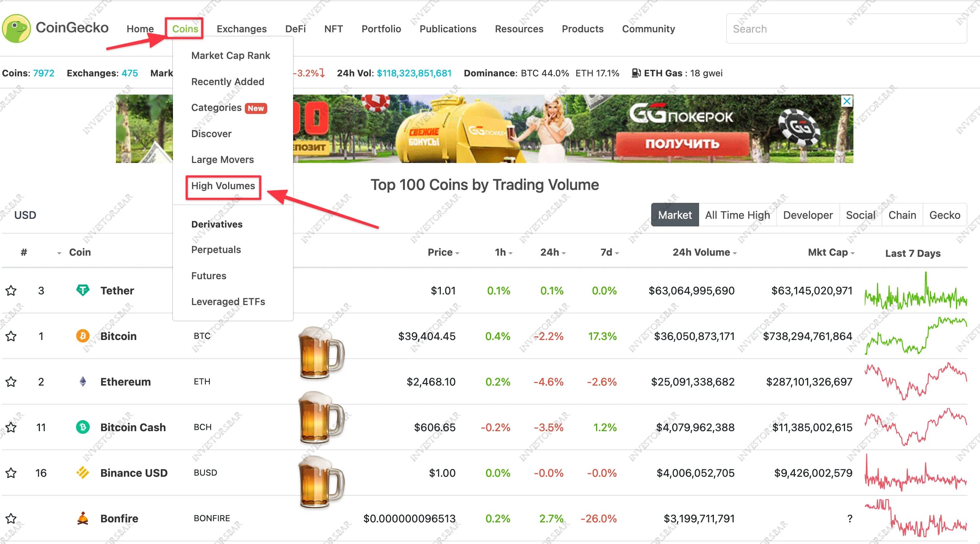Switch to the Developer tab

pos(808,215)
